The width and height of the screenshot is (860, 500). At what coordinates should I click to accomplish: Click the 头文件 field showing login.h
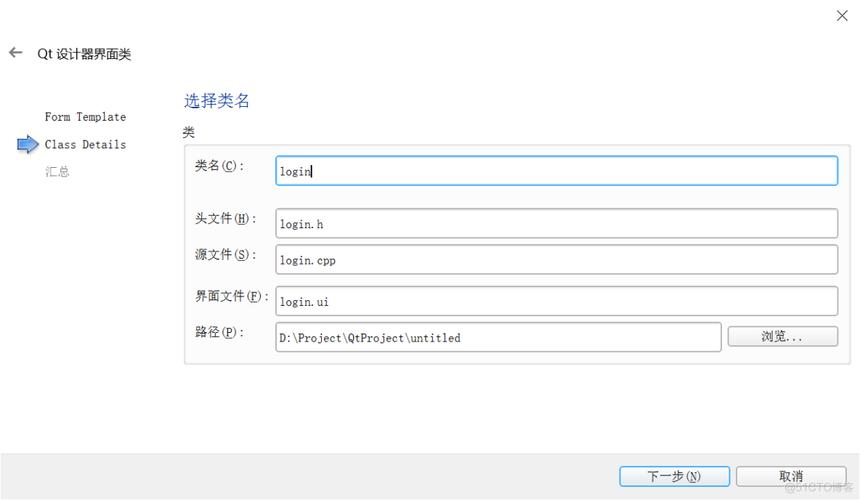pos(556,224)
